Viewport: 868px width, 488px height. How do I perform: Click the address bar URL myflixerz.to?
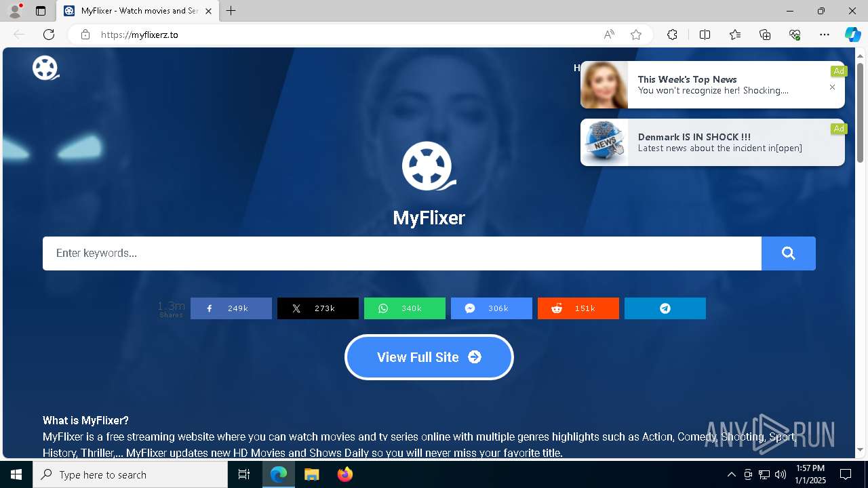tap(140, 35)
